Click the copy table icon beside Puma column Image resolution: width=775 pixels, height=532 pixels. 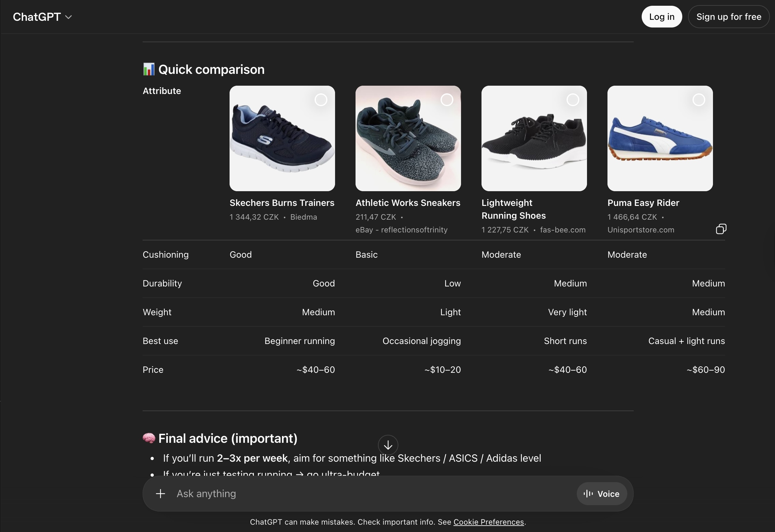[x=721, y=229]
